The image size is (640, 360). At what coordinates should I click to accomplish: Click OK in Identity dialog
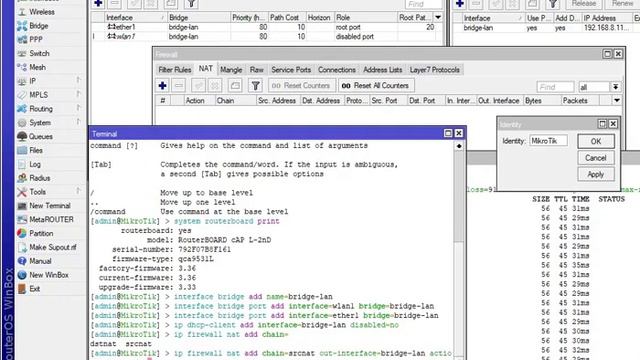[596, 141]
